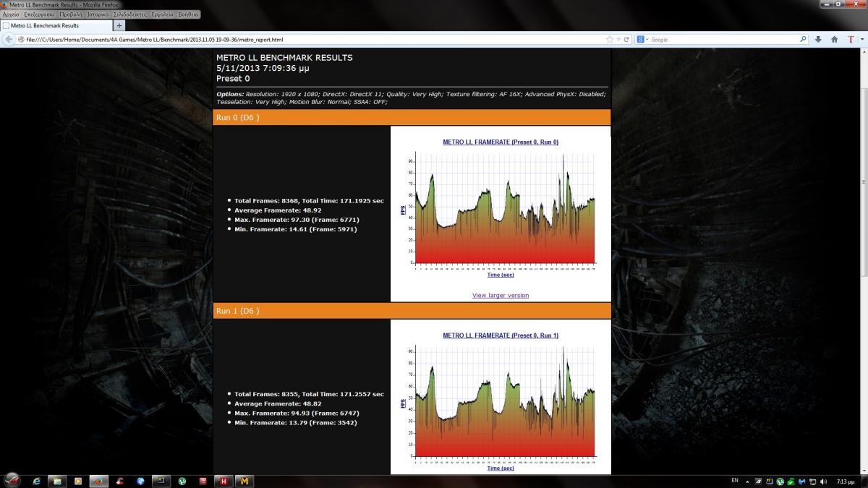Screen dimensions: 868x488
Task: Launch Internet Explorer from the taskbar
Action: pyautogui.click(x=36, y=480)
